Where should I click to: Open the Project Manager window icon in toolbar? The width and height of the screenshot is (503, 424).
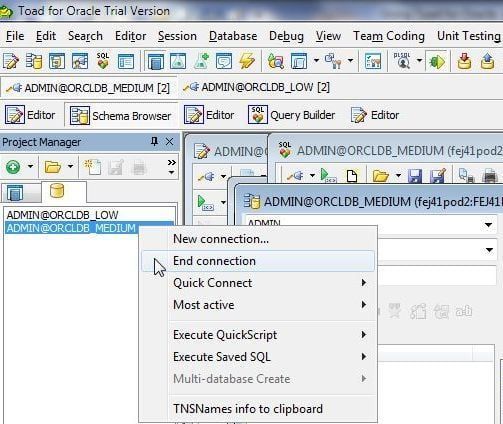[x=155, y=61]
